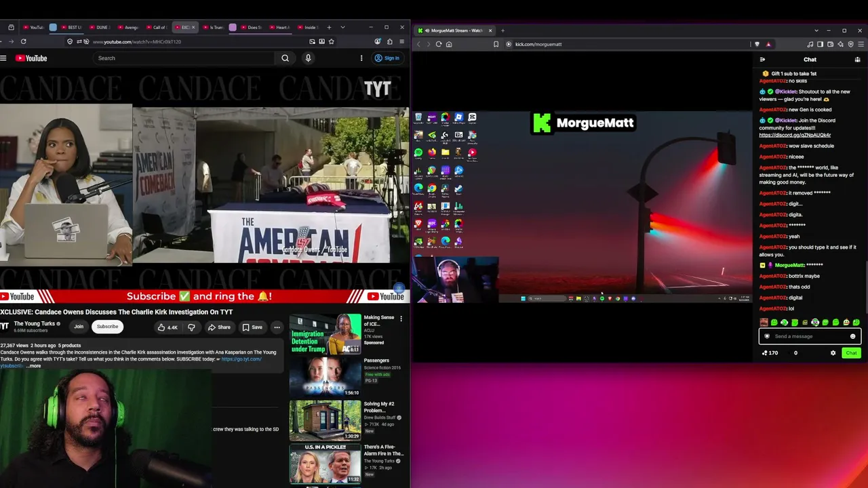Open the wallet icon in Kick browser toolbar
Screen dimensions: 868x488
(831, 44)
